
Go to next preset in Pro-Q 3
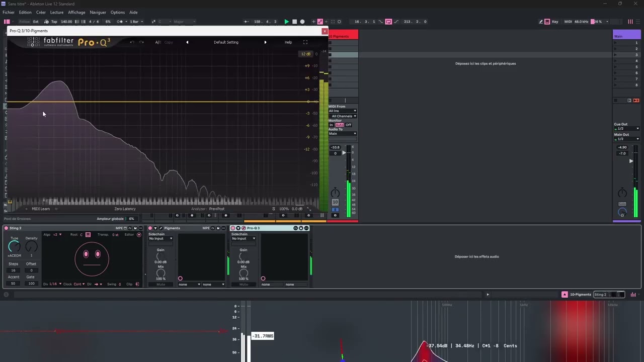click(x=265, y=42)
